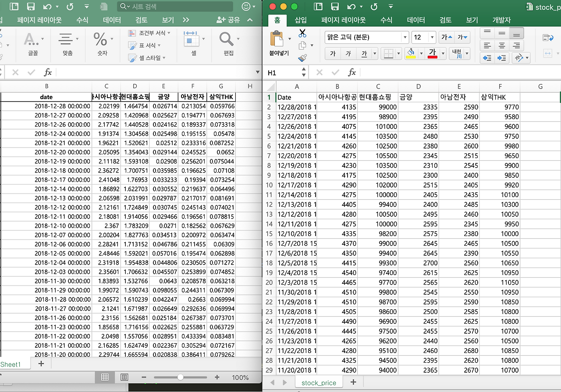Click the fx insert function icon in left window
Image resolution: width=561 pixels, height=392 pixels.
[48, 72]
